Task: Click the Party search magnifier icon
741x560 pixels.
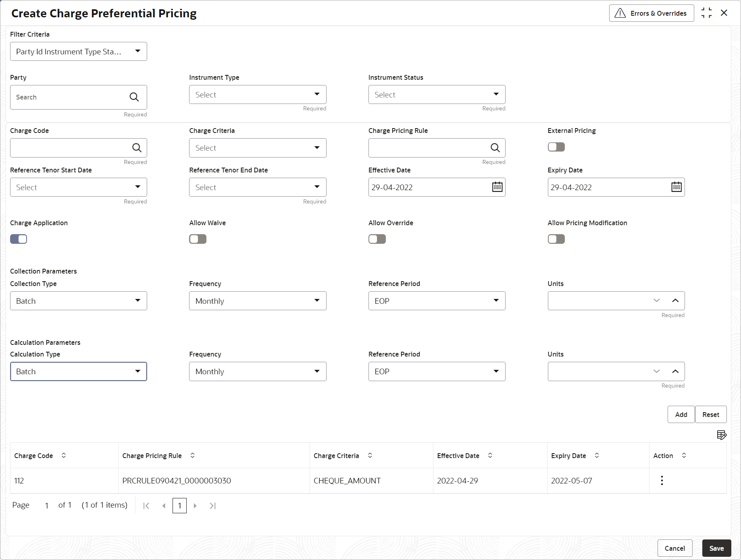Action: pos(134,97)
